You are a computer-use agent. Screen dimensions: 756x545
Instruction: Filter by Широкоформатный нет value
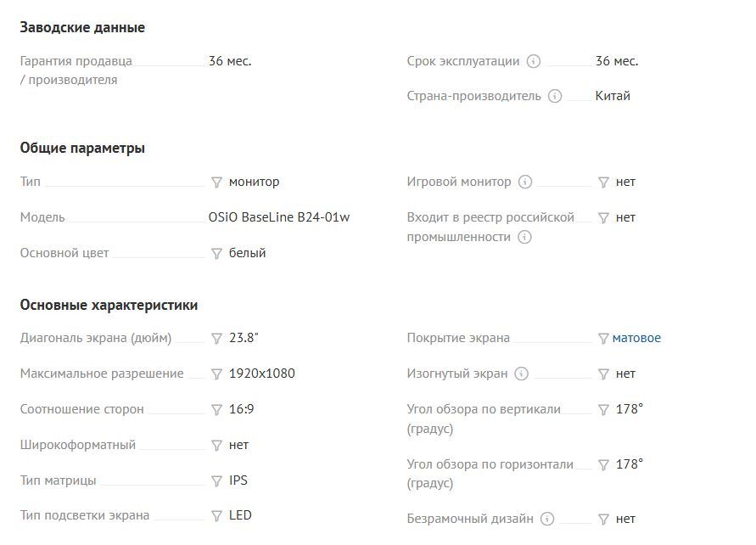coord(216,446)
